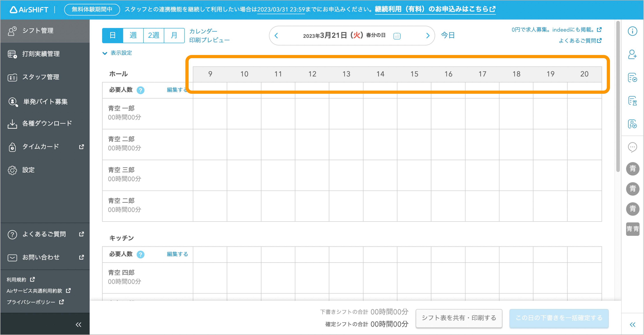This screenshot has width=644, height=335.
Task: Open the カレンダー view link
Action: point(203,31)
